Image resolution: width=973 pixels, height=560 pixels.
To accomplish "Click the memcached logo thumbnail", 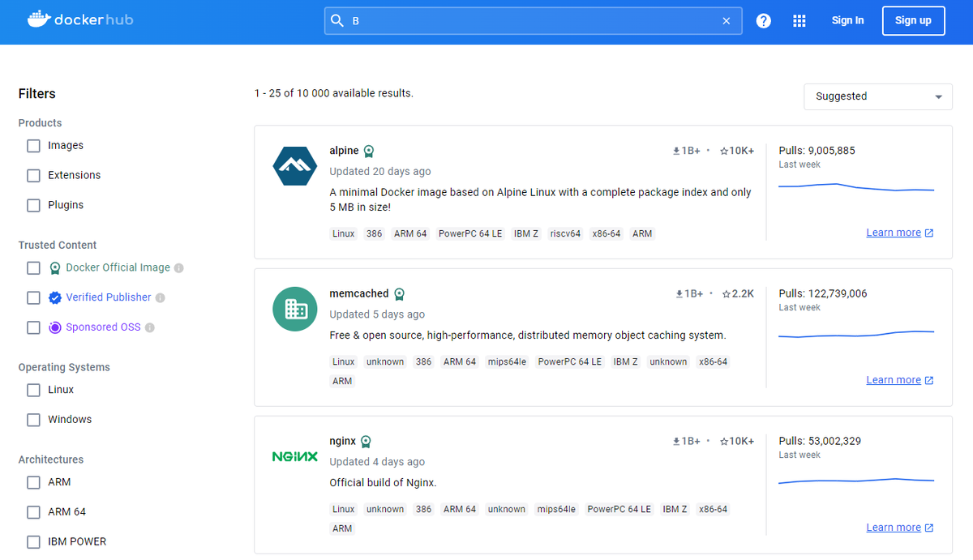I will click(x=294, y=309).
